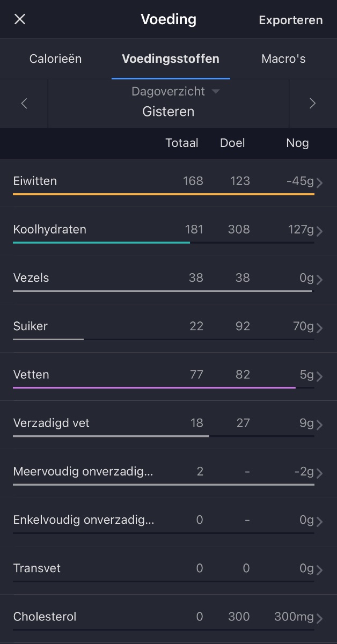Switch to the Calorieën tab
Viewport: 337px width, 644px height.
(x=55, y=59)
